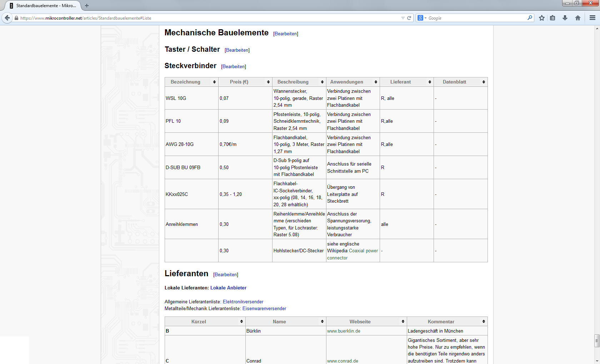Edit the Lieferanten section

[x=226, y=275]
